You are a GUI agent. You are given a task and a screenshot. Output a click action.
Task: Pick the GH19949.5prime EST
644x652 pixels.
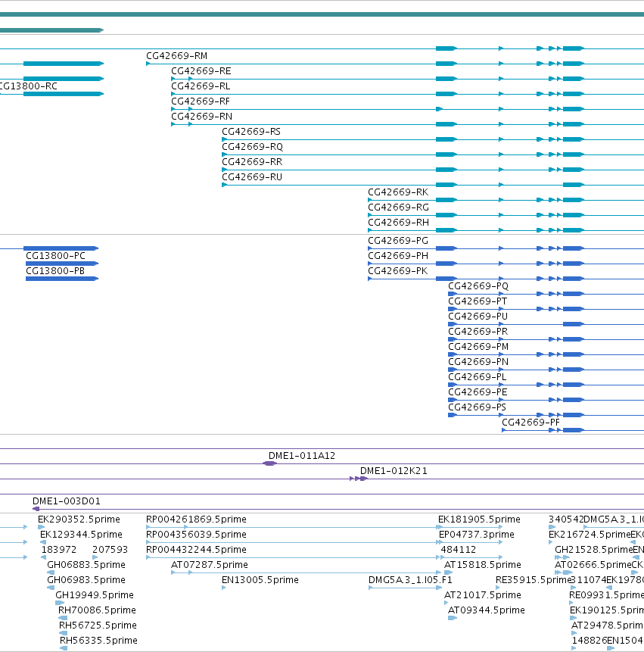pyautogui.click(x=95, y=595)
